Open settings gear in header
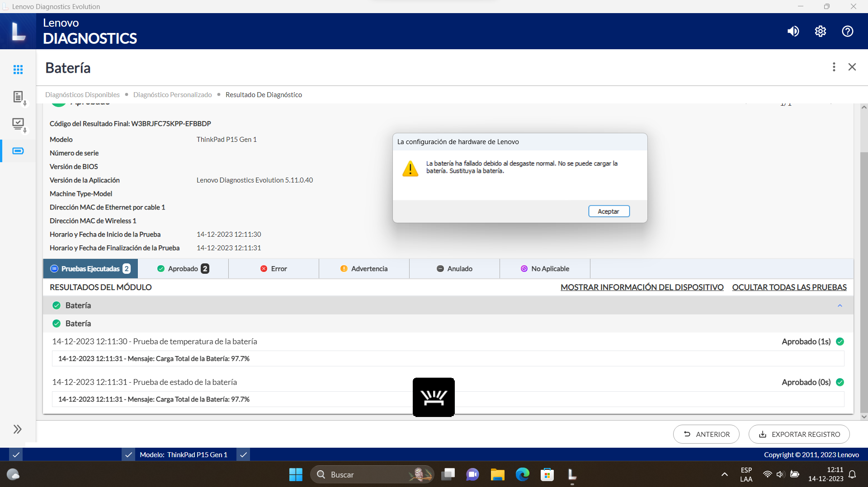Image resolution: width=868 pixels, height=487 pixels. coord(821,31)
